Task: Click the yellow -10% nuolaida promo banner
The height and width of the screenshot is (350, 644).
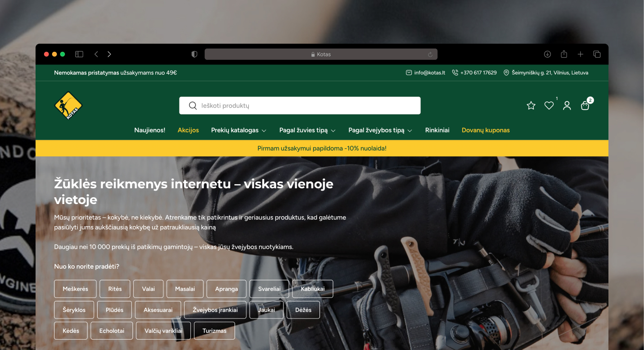Action: click(x=322, y=148)
